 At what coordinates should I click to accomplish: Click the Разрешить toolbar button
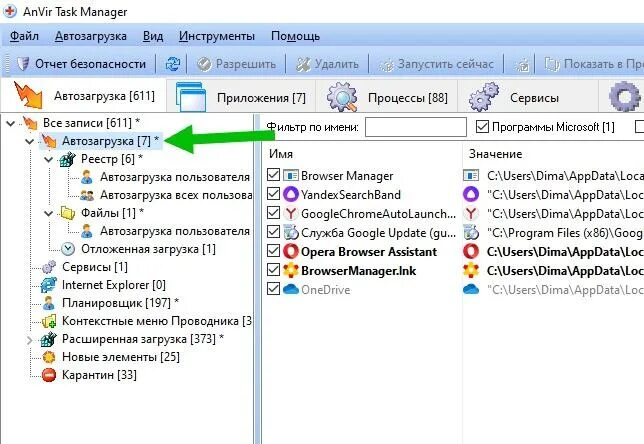click(x=236, y=64)
